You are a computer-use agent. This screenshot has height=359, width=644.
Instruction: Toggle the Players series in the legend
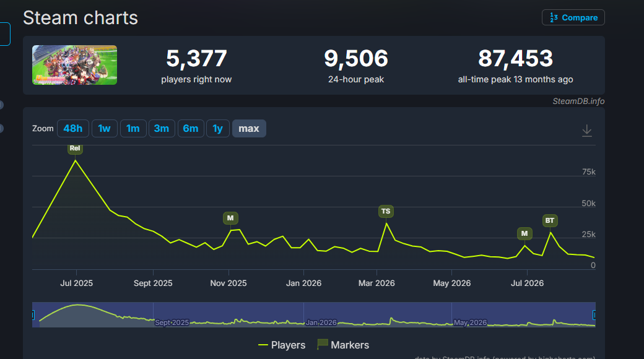pos(282,345)
